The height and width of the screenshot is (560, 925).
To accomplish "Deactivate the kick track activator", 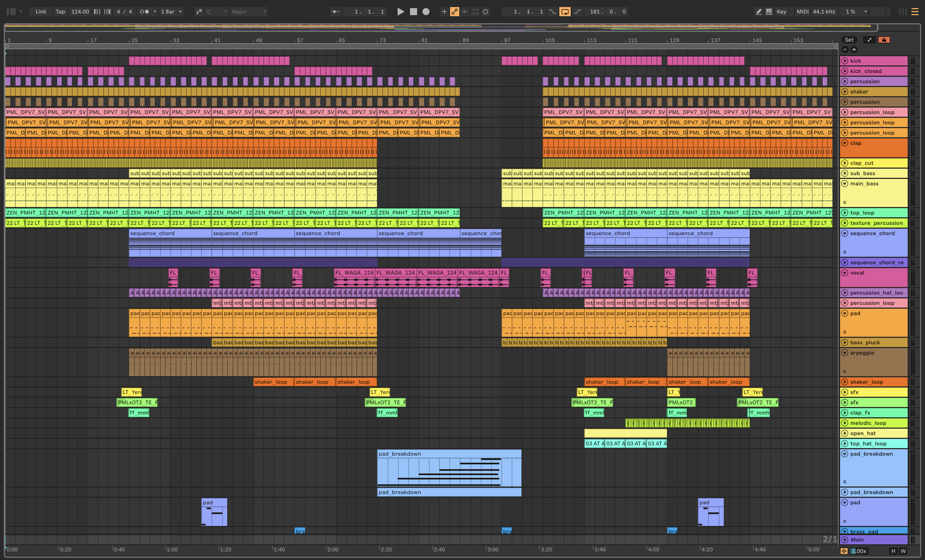I will [845, 61].
